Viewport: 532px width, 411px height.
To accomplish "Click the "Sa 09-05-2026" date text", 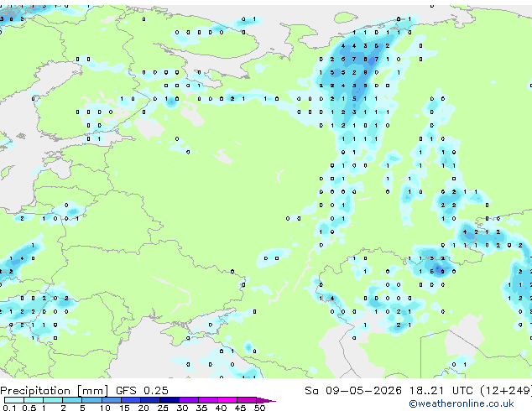I will 353,391.
